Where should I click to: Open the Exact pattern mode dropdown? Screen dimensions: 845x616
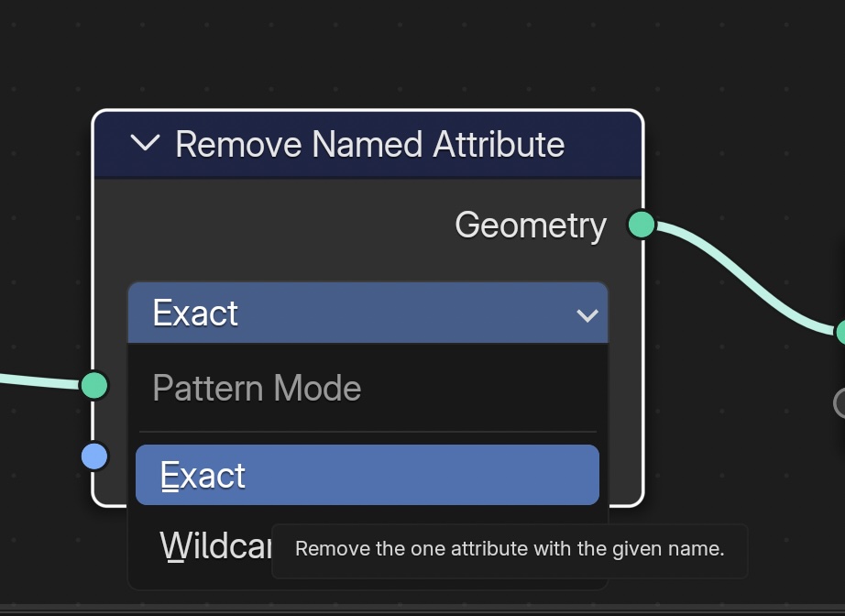point(368,313)
